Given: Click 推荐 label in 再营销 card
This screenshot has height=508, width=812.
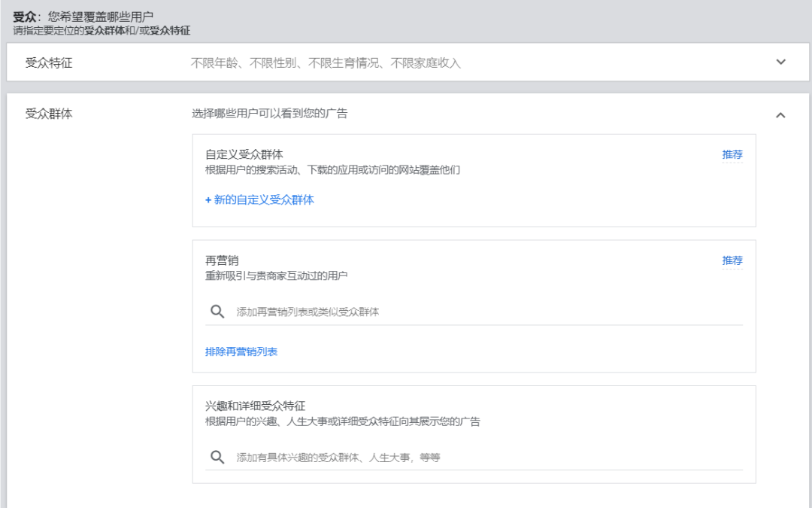Looking at the screenshot, I should pyautogui.click(x=732, y=260).
